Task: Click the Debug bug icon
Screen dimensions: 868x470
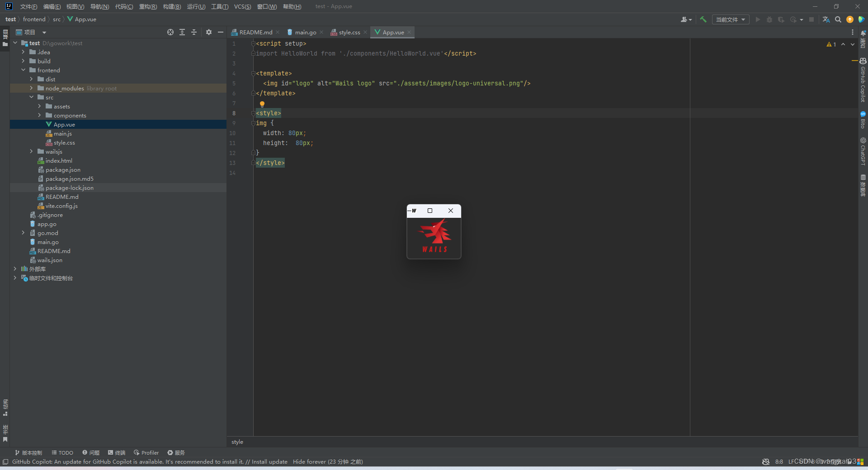Action: coord(769,19)
